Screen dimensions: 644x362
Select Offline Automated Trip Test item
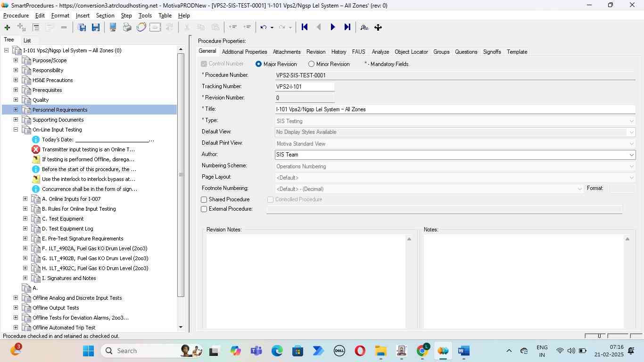point(64,328)
